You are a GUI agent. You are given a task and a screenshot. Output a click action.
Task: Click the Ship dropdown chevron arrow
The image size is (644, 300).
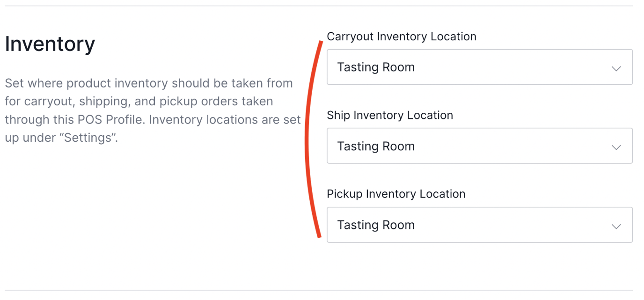[616, 146]
